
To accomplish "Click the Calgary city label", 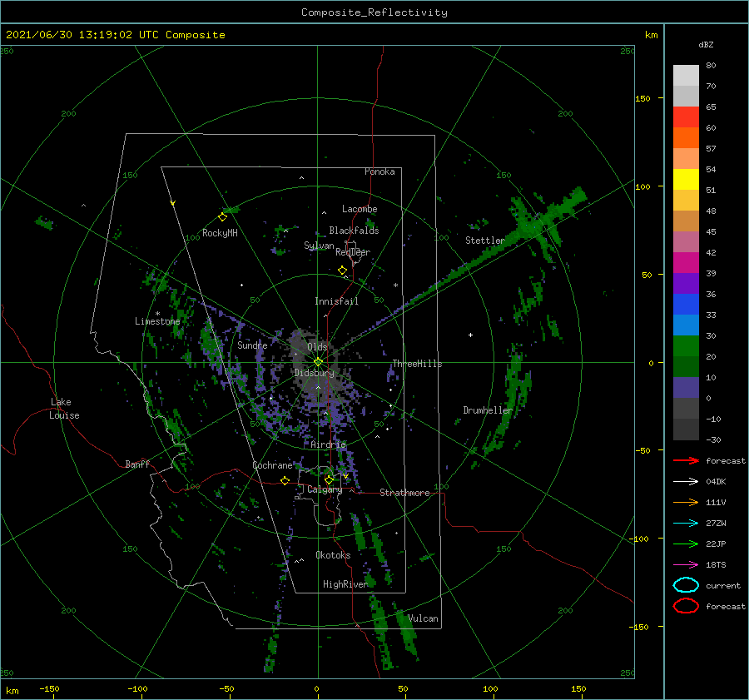I will pos(325,489).
